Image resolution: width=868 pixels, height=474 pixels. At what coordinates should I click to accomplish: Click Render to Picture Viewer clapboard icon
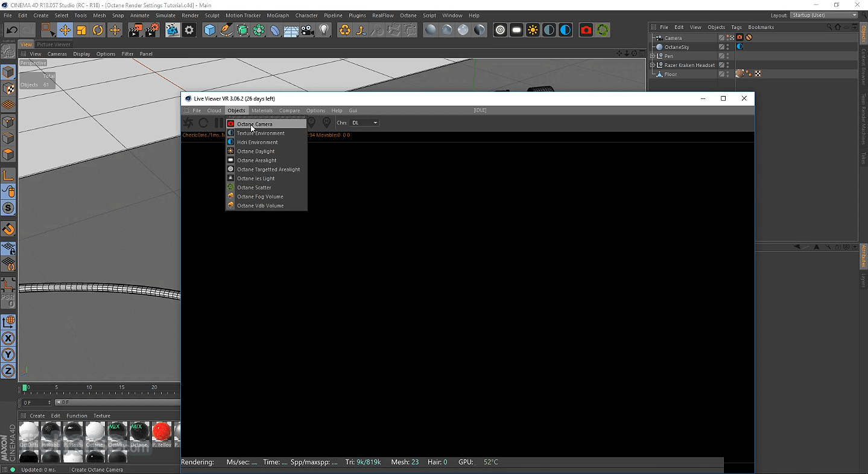[135, 30]
